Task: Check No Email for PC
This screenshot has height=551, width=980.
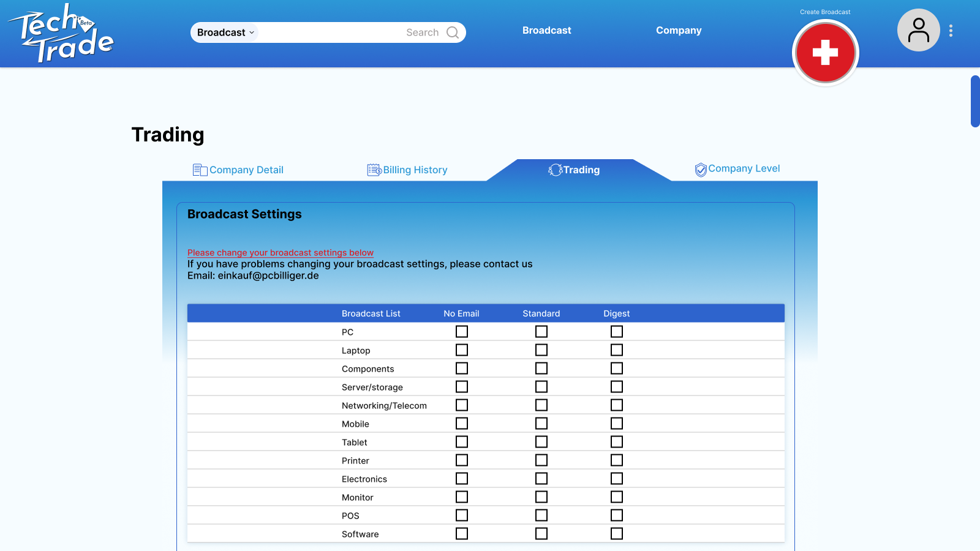Action: pyautogui.click(x=462, y=331)
